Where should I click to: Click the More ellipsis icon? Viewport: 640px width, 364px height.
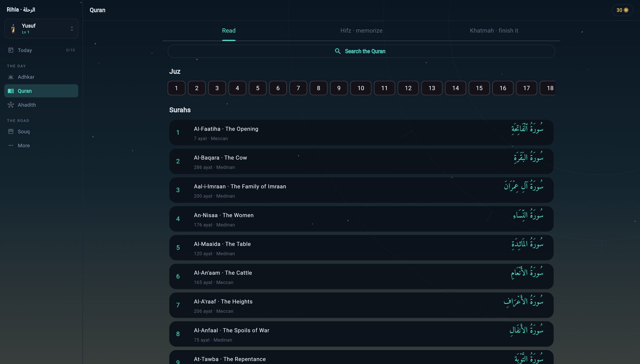11,145
